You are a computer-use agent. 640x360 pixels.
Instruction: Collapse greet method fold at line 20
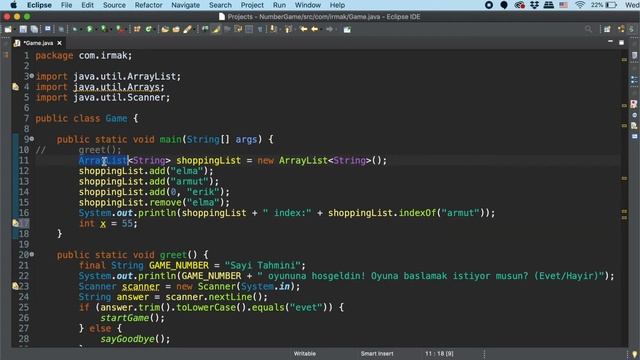32,254
